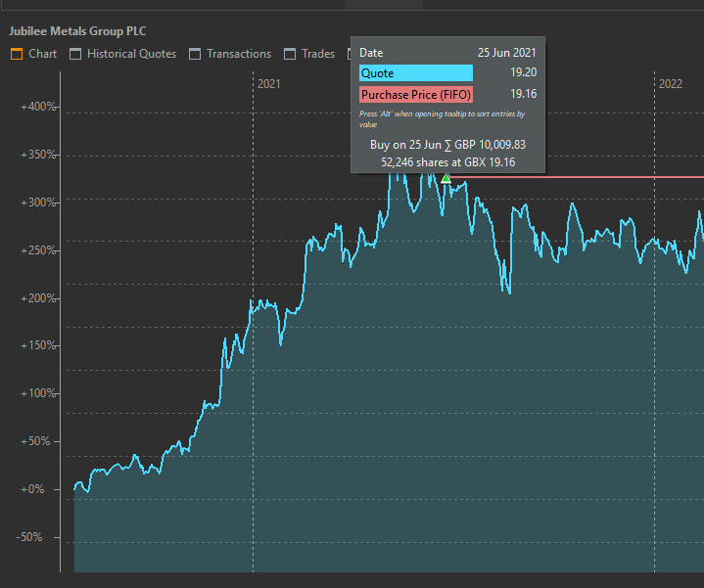
Task: Click the 19.16 purchase price value
Action: click(524, 94)
